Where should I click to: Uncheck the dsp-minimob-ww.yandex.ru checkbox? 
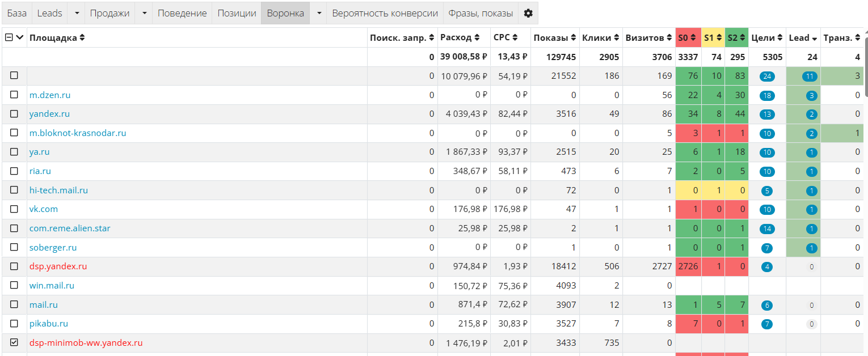(x=14, y=342)
